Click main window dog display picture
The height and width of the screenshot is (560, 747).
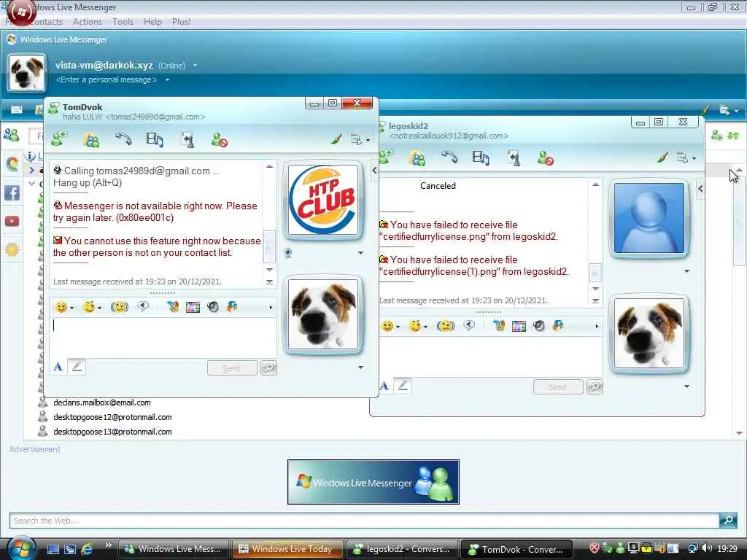(x=27, y=74)
